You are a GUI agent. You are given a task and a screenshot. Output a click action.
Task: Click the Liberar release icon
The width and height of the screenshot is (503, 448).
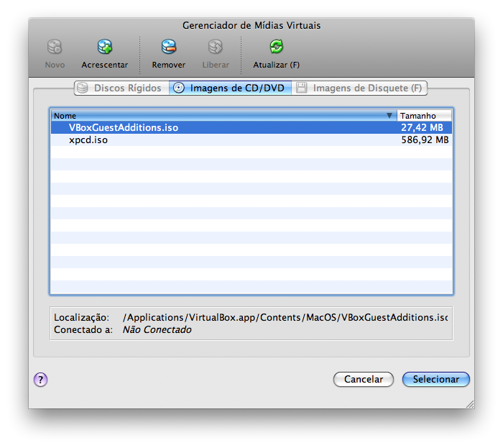[x=216, y=47]
